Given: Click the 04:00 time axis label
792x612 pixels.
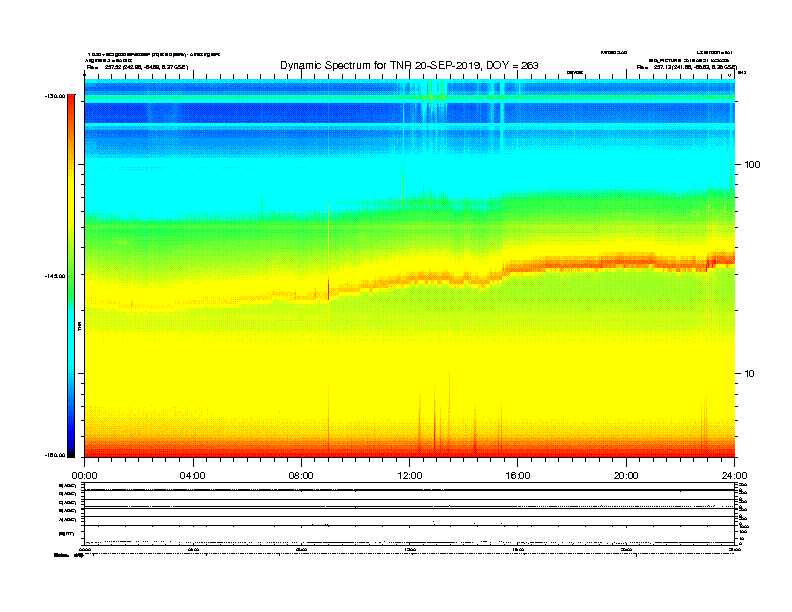Looking at the screenshot, I should tap(193, 476).
